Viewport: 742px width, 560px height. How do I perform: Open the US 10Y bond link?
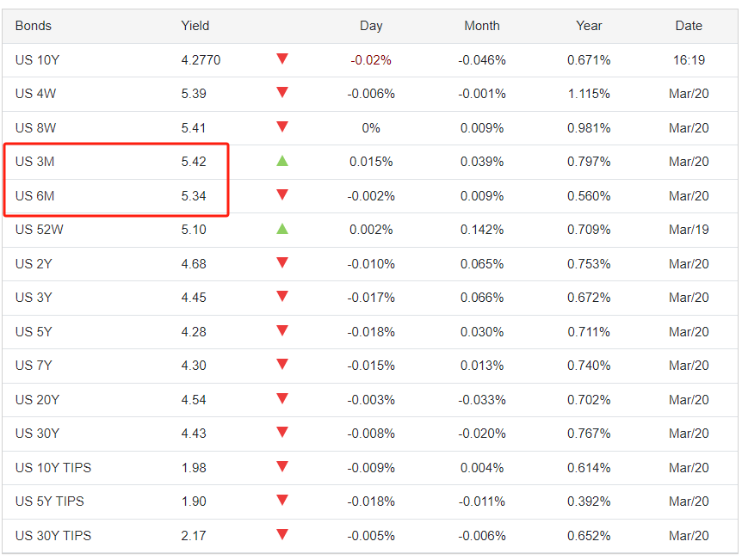36,60
